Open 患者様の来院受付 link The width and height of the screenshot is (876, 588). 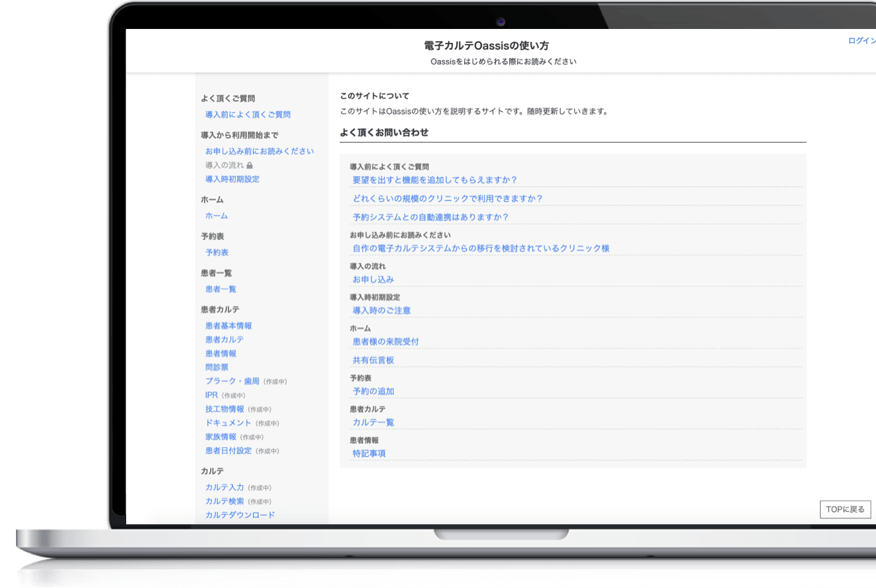[385, 341]
